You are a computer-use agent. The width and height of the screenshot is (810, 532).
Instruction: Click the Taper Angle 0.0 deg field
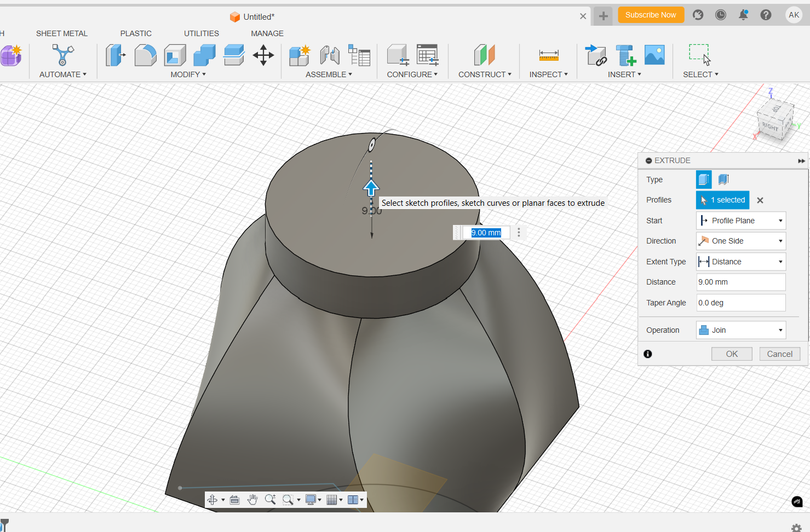(x=741, y=303)
